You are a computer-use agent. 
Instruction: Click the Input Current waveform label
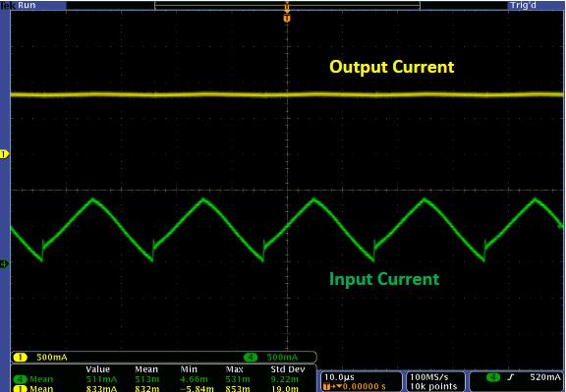(x=384, y=279)
